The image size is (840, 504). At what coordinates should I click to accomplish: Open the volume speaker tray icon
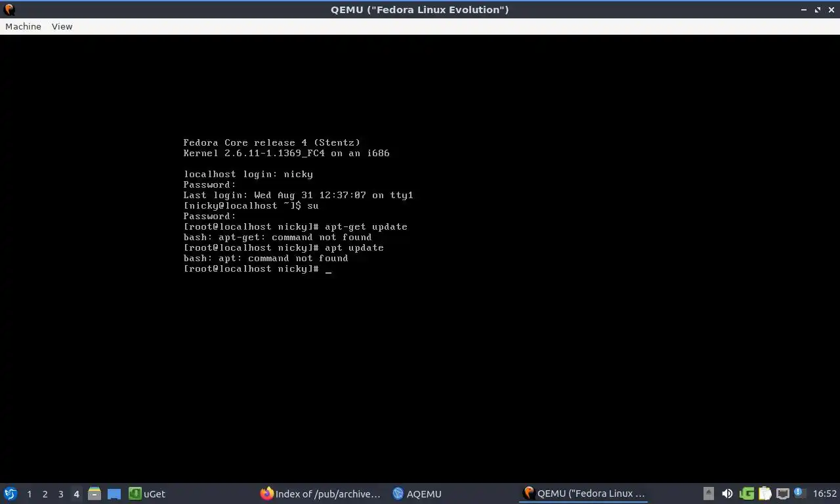point(727,493)
